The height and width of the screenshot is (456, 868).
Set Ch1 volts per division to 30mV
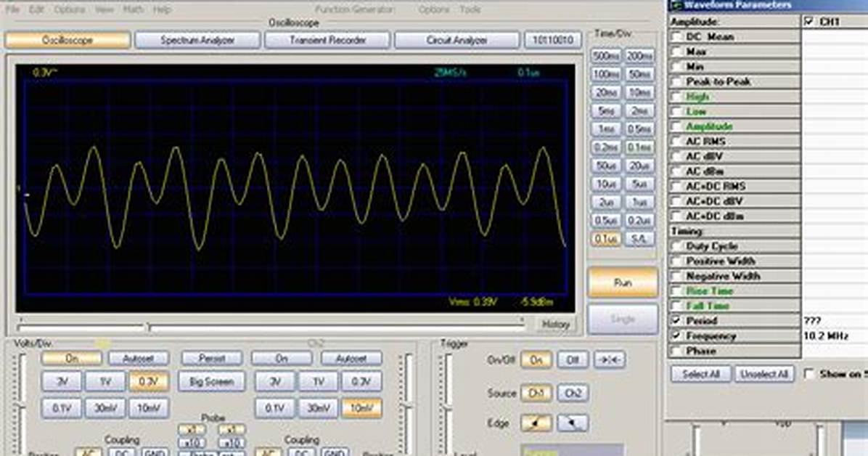pos(105,408)
